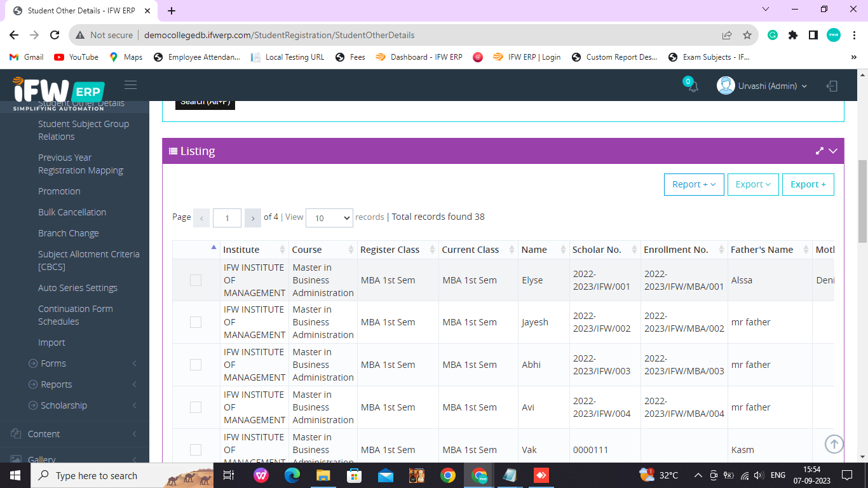Open the Export dropdown

[x=753, y=184]
